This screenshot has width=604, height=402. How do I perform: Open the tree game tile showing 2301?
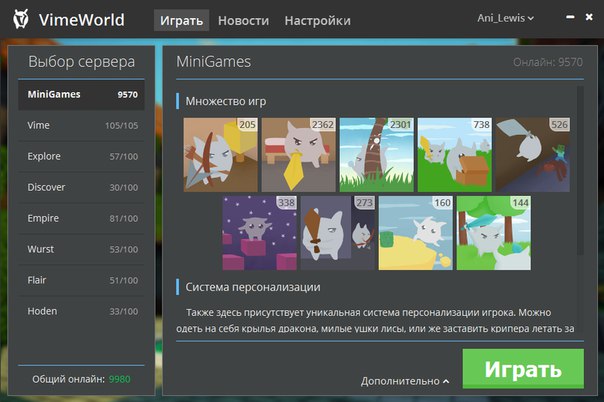pos(377,155)
